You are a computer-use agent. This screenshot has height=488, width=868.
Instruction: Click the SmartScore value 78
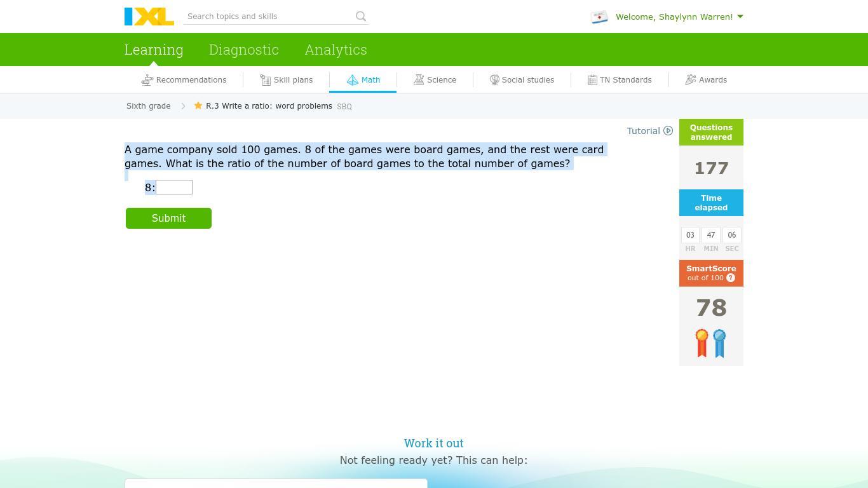click(x=711, y=308)
